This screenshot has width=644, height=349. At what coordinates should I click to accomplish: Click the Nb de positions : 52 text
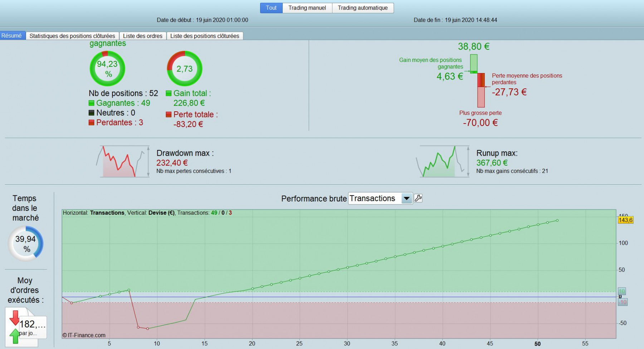click(123, 93)
